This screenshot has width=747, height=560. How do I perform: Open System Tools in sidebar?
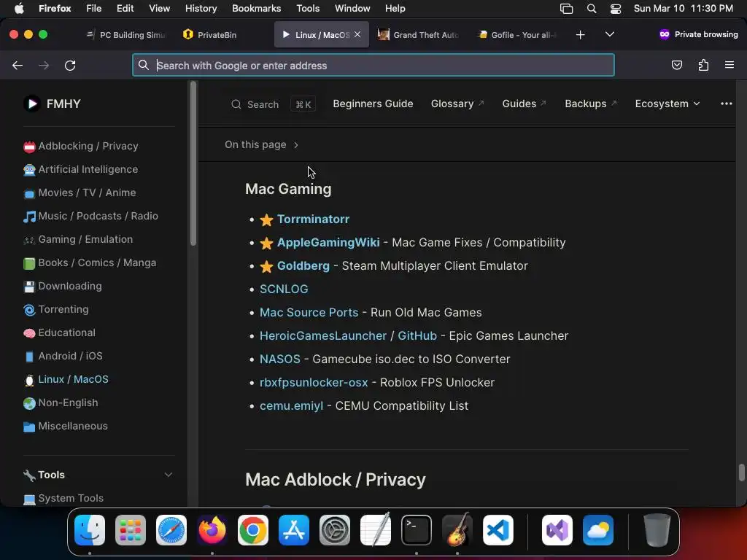click(63, 498)
